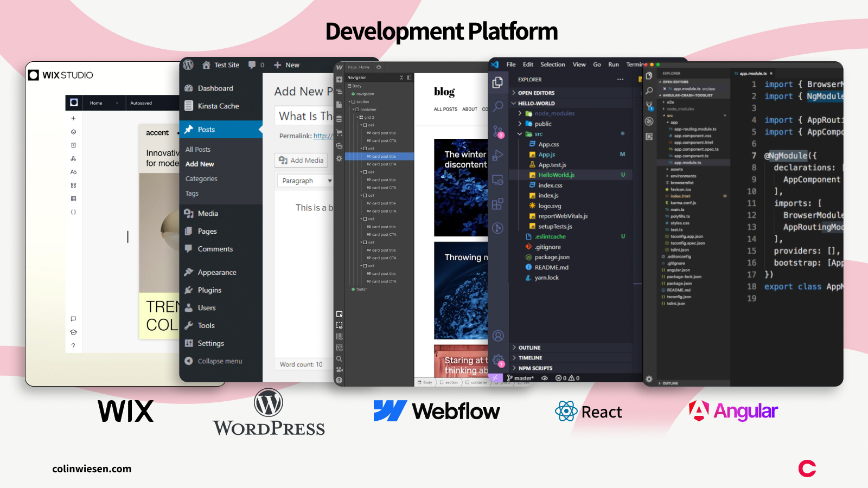Select the Add Elements plus icon in Webflow

pos(339,79)
